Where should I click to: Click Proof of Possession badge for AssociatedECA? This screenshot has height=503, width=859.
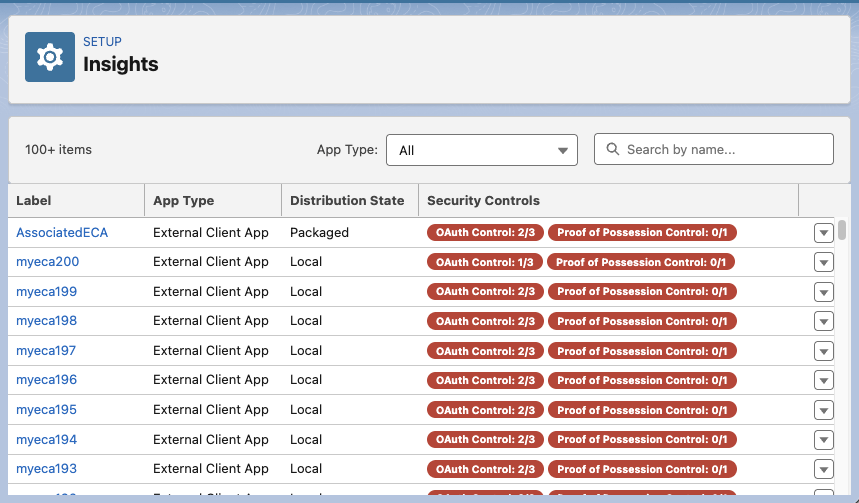click(x=642, y=232)
